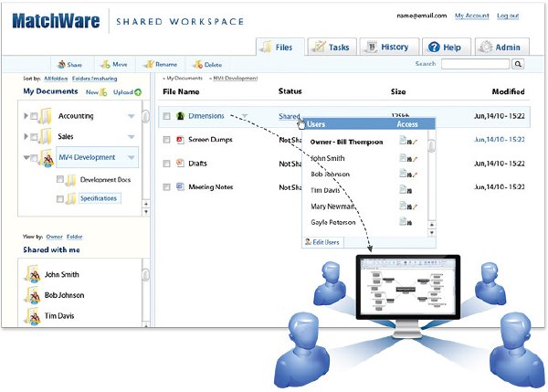The width and height of the screenshot is (548, 392).
Task: Click the Screen Dumps PDF icon
Action: [180, 140]
